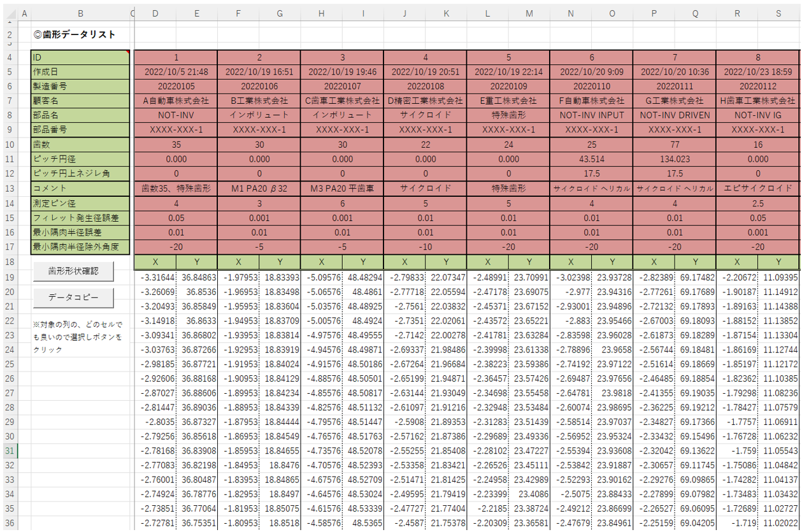Select the serial number 20220108 cell
802x532 pixels.
(425, 86)
